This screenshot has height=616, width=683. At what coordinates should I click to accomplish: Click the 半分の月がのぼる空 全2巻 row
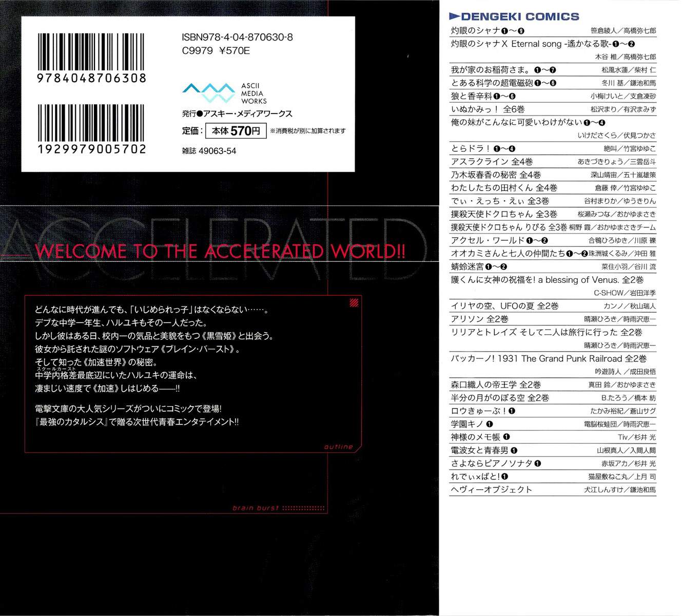(553, 398)
